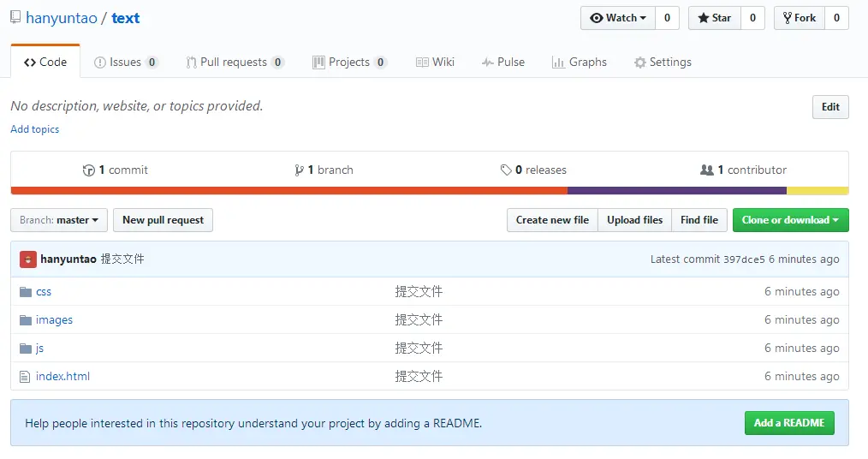Click the stargazers count next to Star
The width and height of the screenshot is (868, 459).
pyautogui.click(x=752, y=18)
